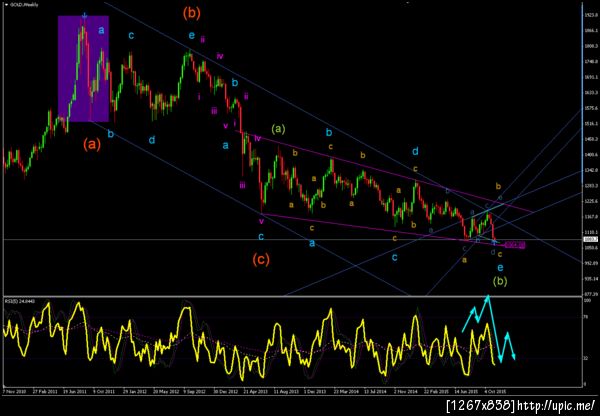600x416 pixels.
Task: Click the 1575.6 price scale value
Action: coord(591,108)
